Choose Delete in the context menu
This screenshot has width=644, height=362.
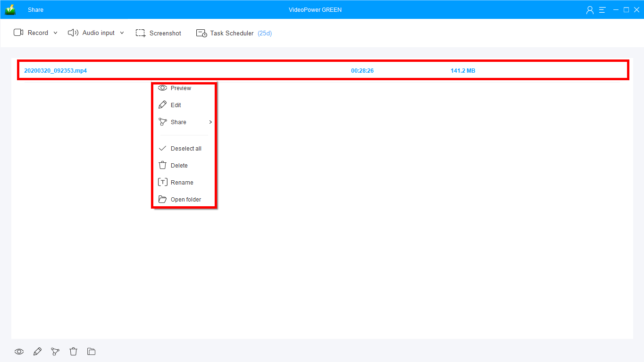pyautogui.click(x=184, y=166)
